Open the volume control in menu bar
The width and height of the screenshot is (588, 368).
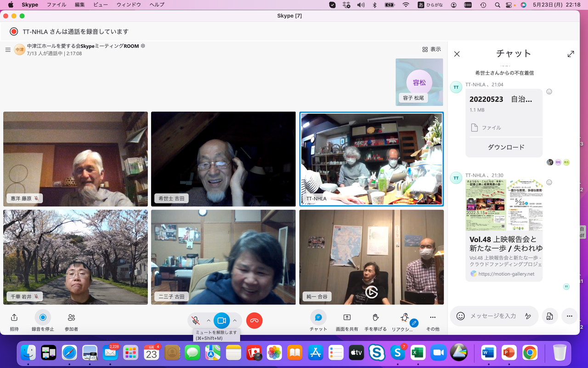point(361,5)
